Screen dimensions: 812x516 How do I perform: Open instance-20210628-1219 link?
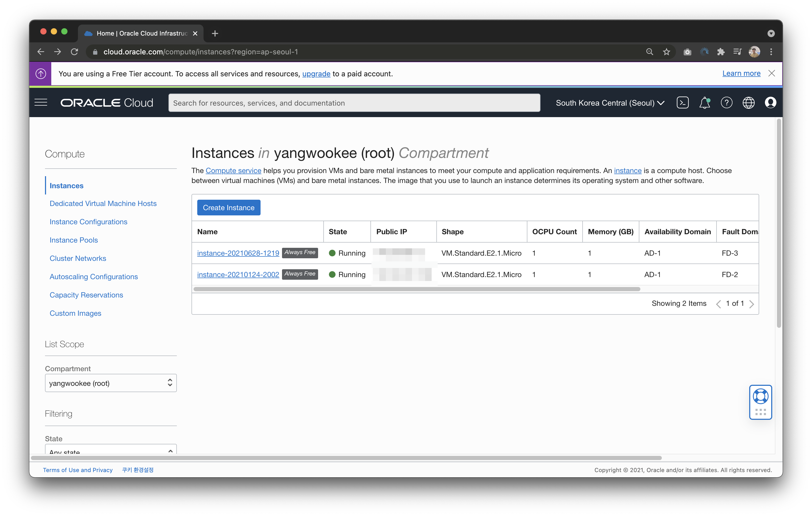[x=238, y=254]
